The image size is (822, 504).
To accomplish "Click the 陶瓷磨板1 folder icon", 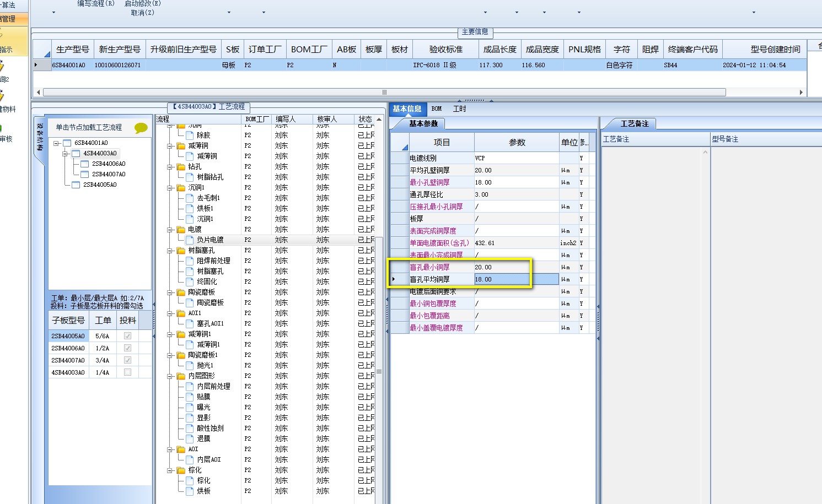I will coord(181,355).
